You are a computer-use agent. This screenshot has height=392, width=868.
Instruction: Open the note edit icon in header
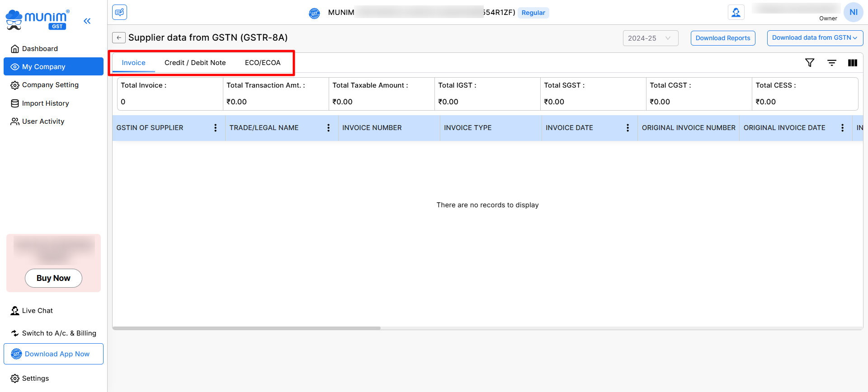pos(120,12)
